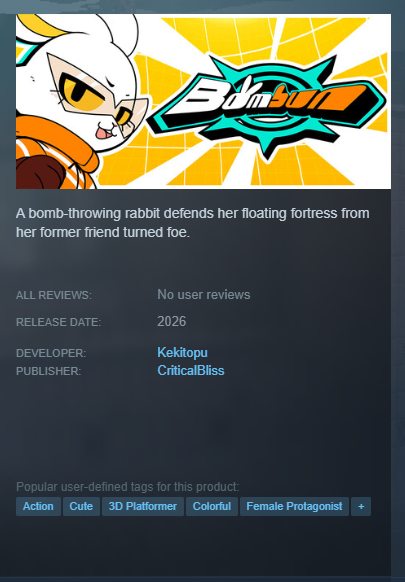This screenshot has height=582, width=405.
Task: Expand more tags with the plus button
Action: pyautogui.click(x=361, y=506)
